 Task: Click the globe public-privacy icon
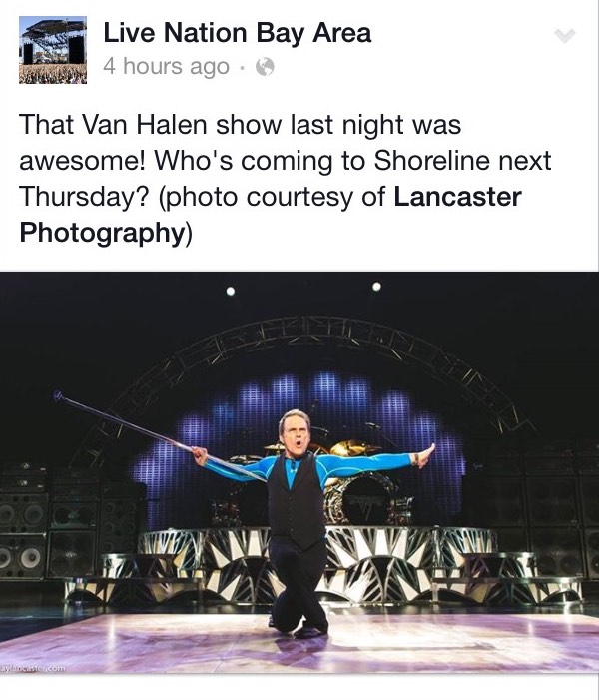coord(265,67)
